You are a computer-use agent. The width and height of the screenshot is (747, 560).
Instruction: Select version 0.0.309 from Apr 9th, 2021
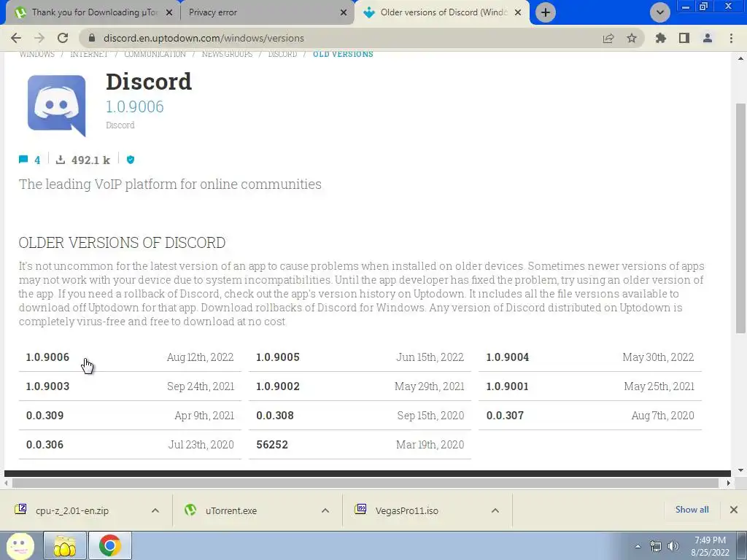(x=130, y=415)
